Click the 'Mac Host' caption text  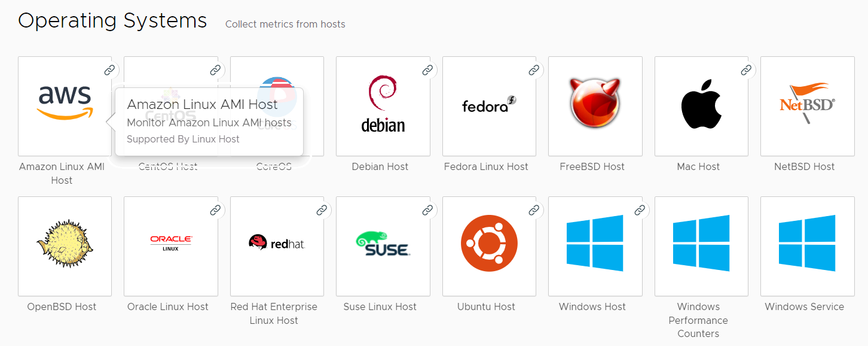(698, 167)
